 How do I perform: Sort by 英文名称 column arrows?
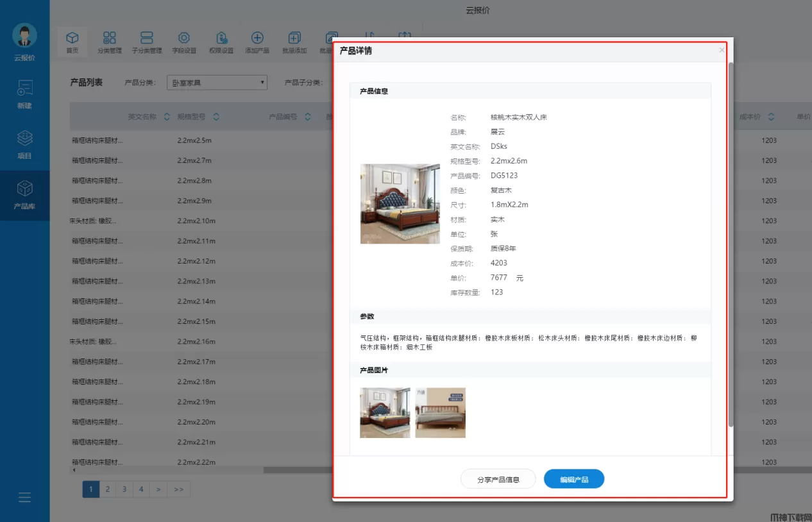[x=167, y=117]
